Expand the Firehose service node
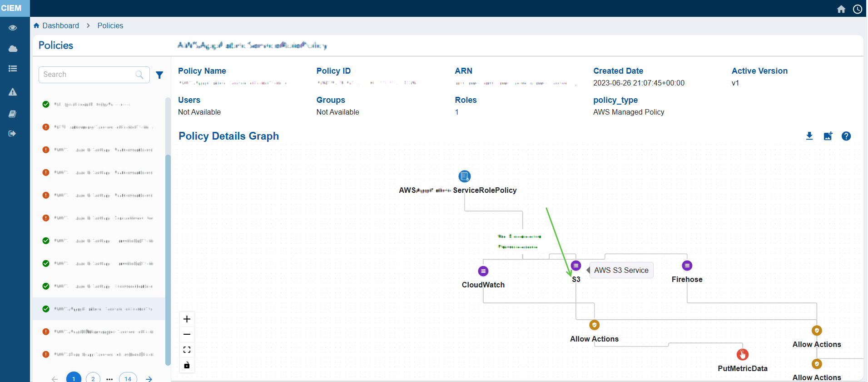 tap(687, 266)
